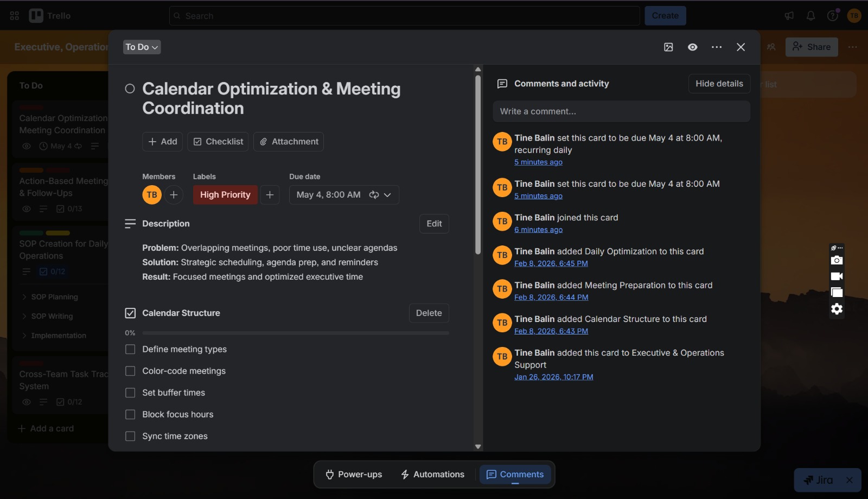This screenshot has height=499, width=868.
Task: Open the Automations tab
Action: click(x=433, y=475)
